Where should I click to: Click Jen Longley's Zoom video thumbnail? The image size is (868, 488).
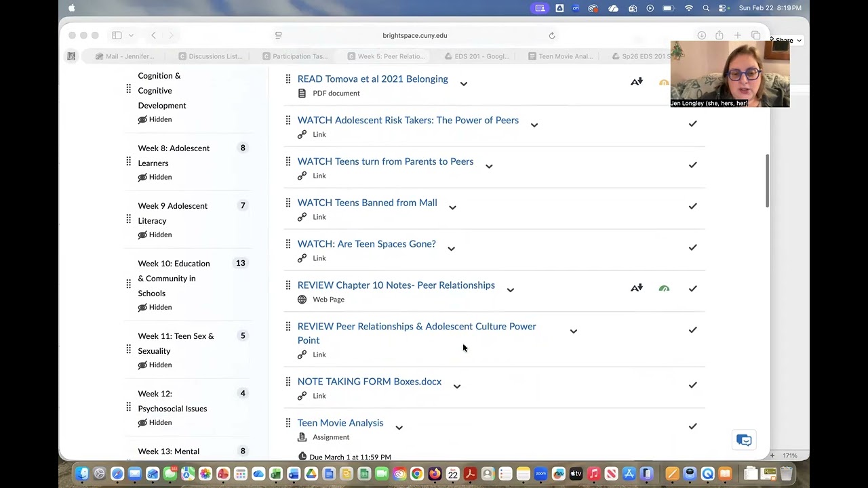click(730, 74)
